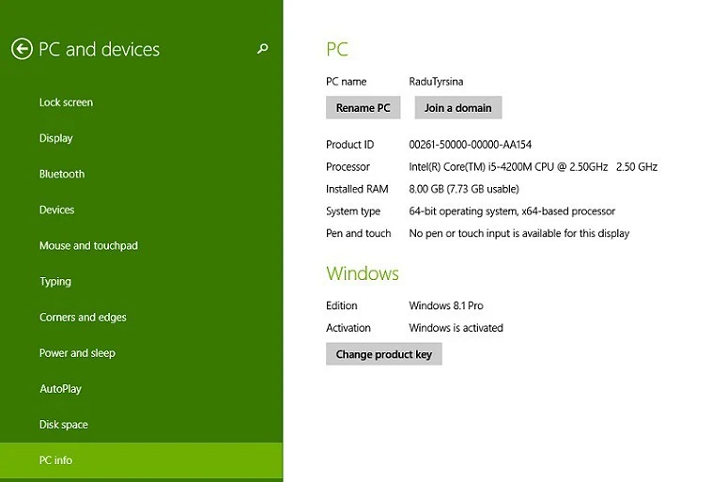The width and height of the screenshot is (711, 482).
Task: View Disk space settings
Action: (x=64, y=425)
